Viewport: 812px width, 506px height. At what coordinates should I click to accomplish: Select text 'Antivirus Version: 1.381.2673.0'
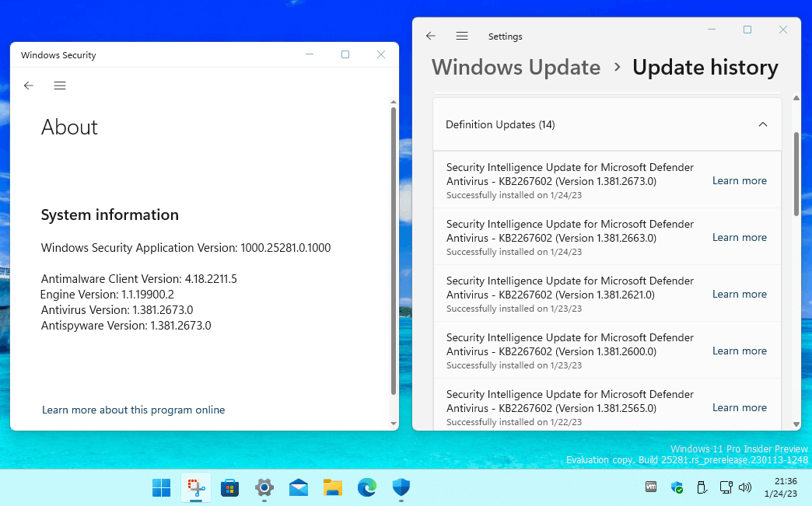(x=117, y=310)
